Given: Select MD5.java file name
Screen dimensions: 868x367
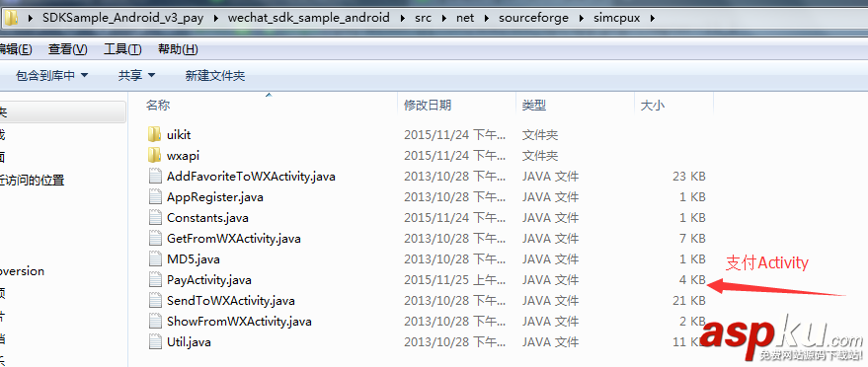Looking at the screenshot, I should coord(194,258).
